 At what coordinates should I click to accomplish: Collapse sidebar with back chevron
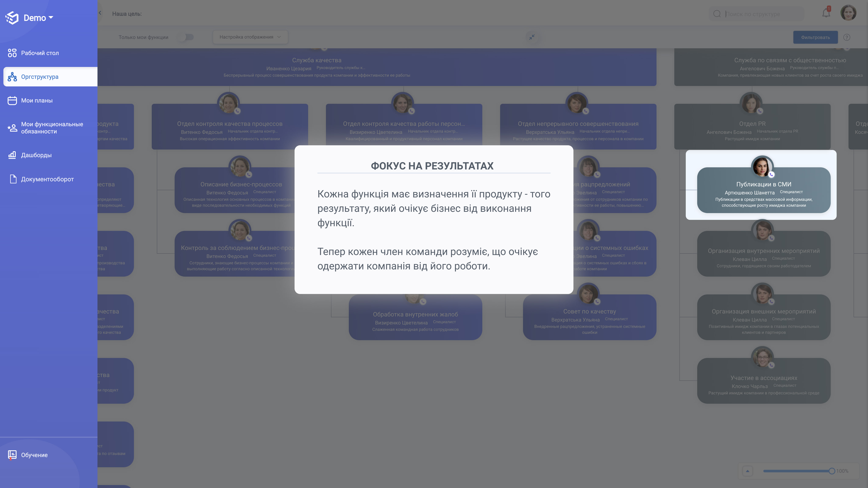tap(100, 13)
